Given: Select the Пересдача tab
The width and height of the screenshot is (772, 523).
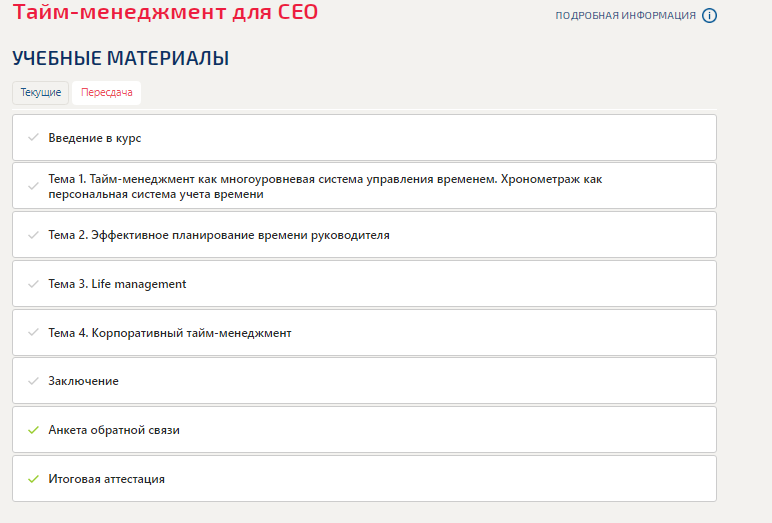Looking at the screenshot, I should [106, 93].
